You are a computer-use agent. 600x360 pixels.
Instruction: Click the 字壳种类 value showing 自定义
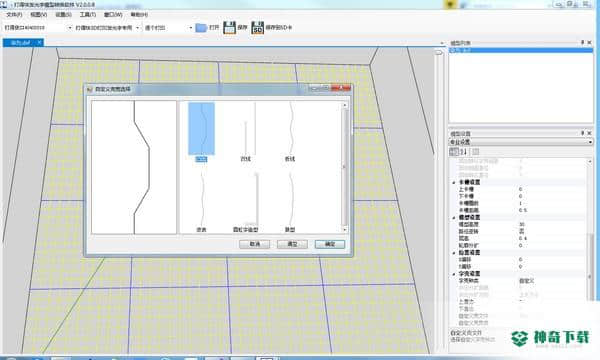[551, 281]
